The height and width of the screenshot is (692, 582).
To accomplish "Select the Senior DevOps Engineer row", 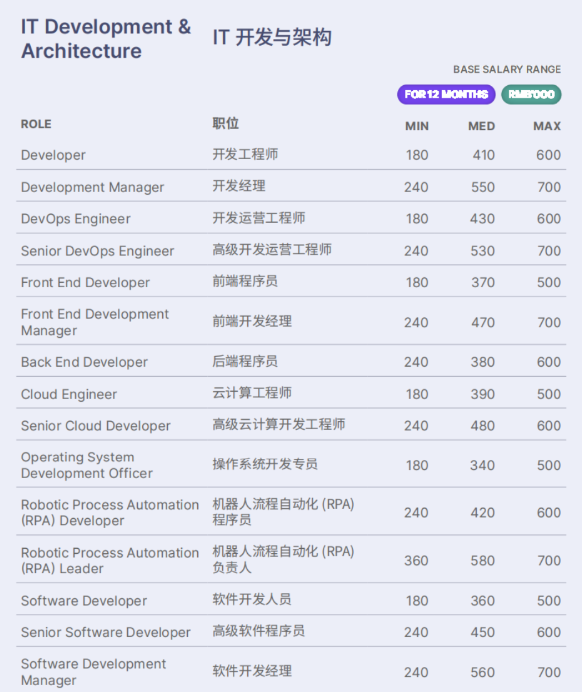I will pyautogui.click(x=291, y=251).
